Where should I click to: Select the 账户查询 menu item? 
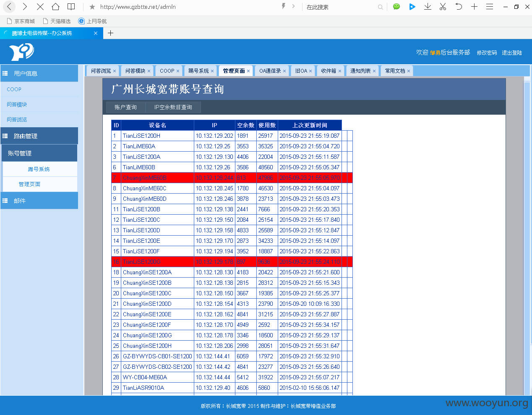point(125,107)
